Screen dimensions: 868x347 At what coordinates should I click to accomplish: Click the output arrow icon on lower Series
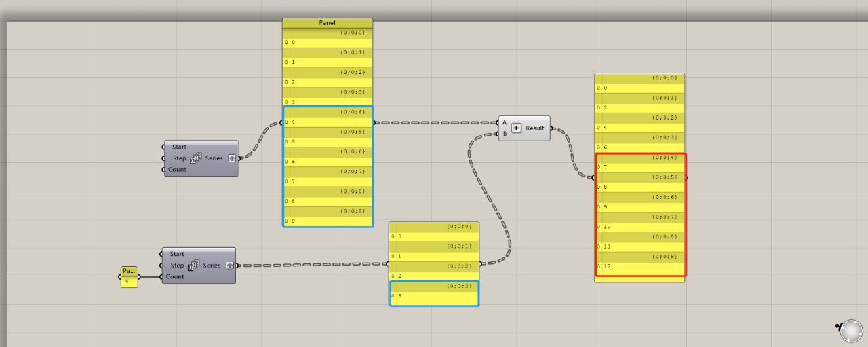click(x=230, y=266)
